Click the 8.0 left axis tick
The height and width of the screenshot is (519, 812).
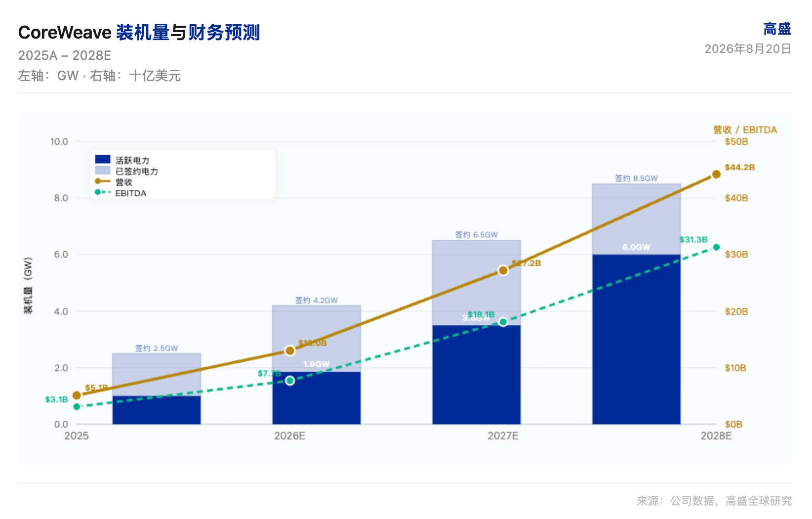[x=61, y=198]
